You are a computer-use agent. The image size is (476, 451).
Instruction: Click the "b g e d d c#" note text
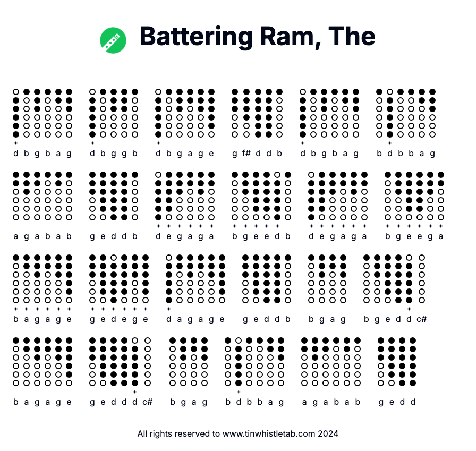pyautogui.click(x=396, y=319)
